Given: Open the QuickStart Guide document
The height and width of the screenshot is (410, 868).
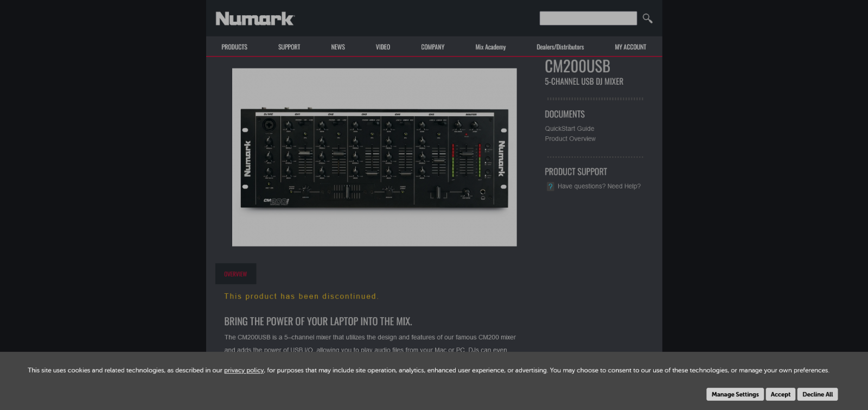Looking at the screenshot, I should point(570,129).
